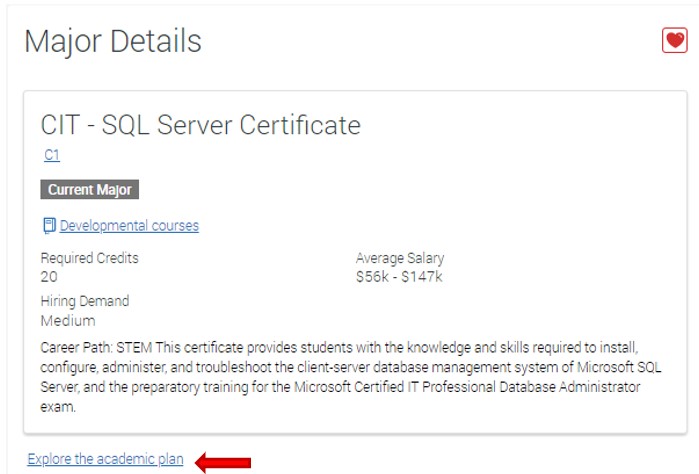Click Explore the academic plan link

click(x=105, y=459)
